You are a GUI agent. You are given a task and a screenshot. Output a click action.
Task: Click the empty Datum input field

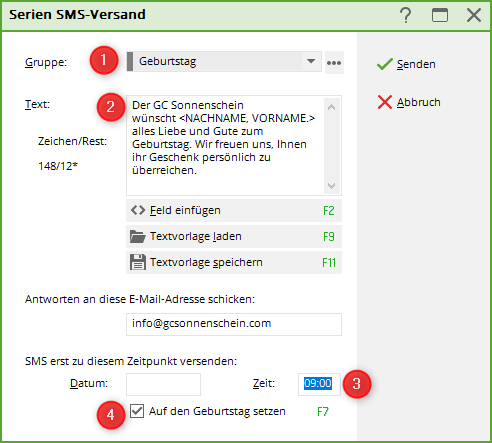(x=163, y=384)
